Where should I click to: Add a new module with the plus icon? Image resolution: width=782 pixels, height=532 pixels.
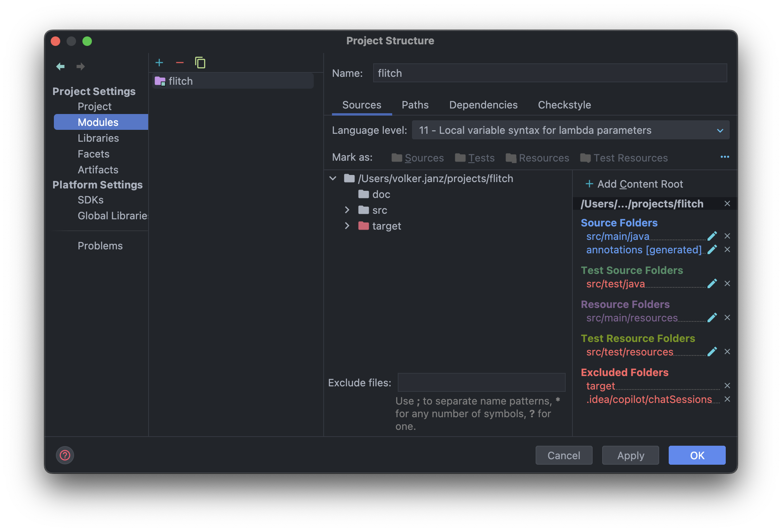159,63
